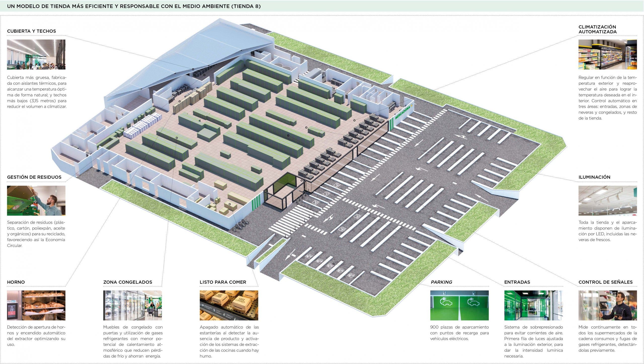The height and width of the screenshot is (364, 644).
Task: Click the Control de Señales employee photo
Action: point(608,305)
